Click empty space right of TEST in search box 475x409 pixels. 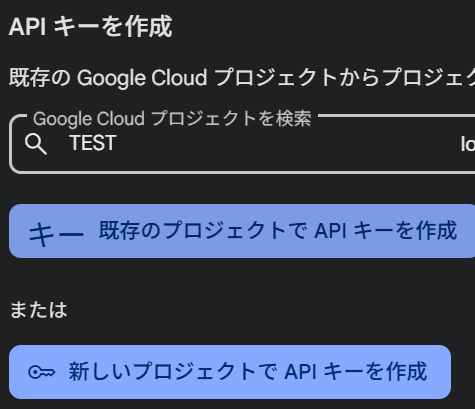point(287,144)
